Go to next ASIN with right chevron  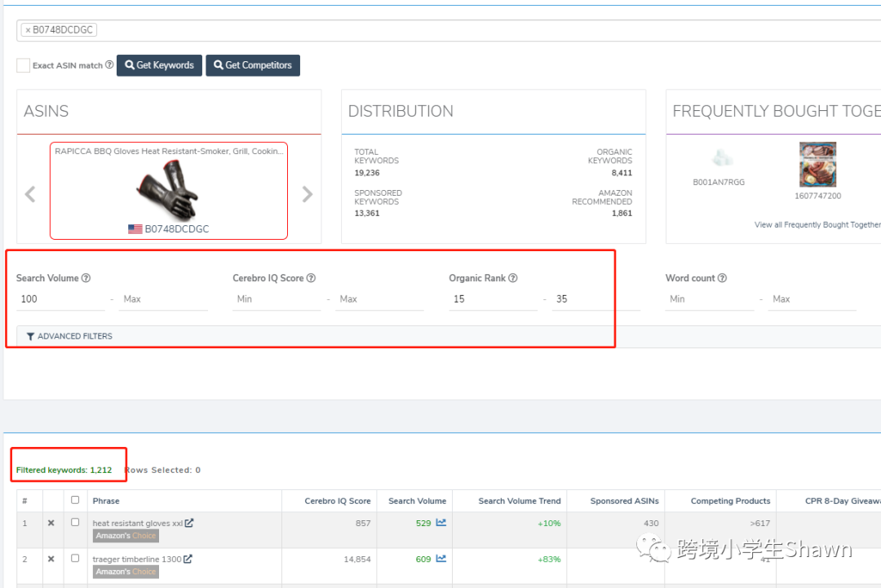307,194
